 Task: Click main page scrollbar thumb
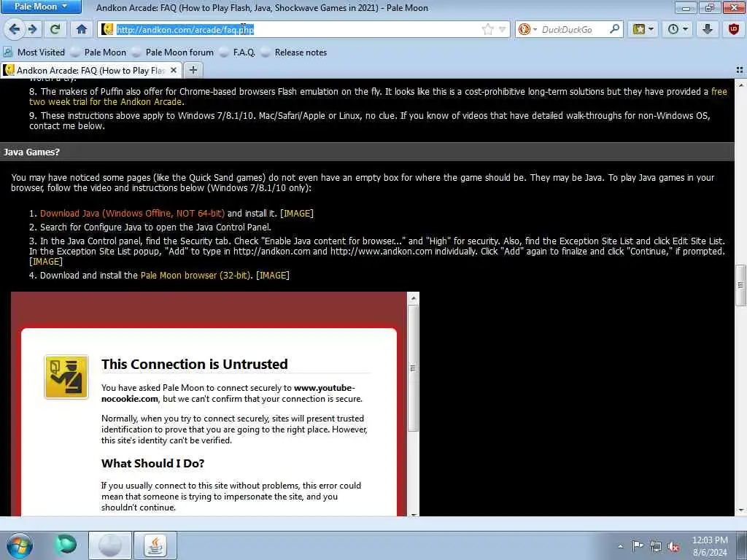(x=740, y=285)
